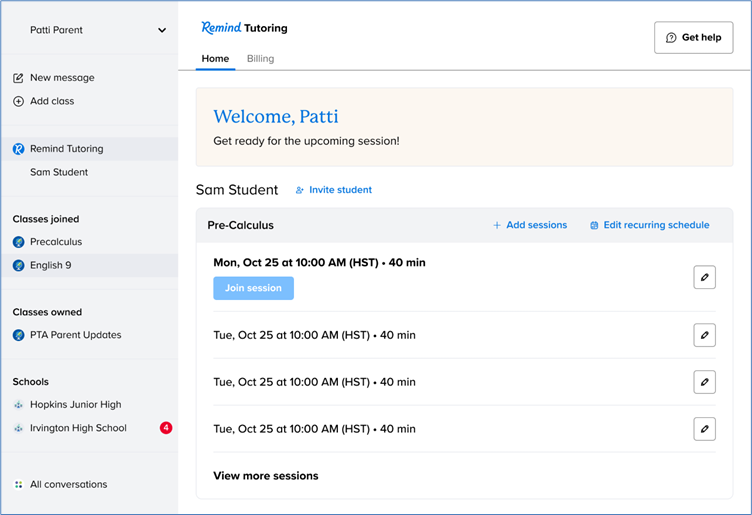Click the New message label

point(62,78)
